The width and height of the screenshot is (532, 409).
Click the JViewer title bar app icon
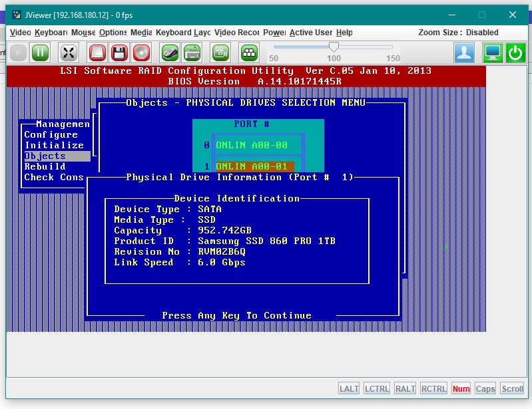pyautogui.click(x=16, y=15)
